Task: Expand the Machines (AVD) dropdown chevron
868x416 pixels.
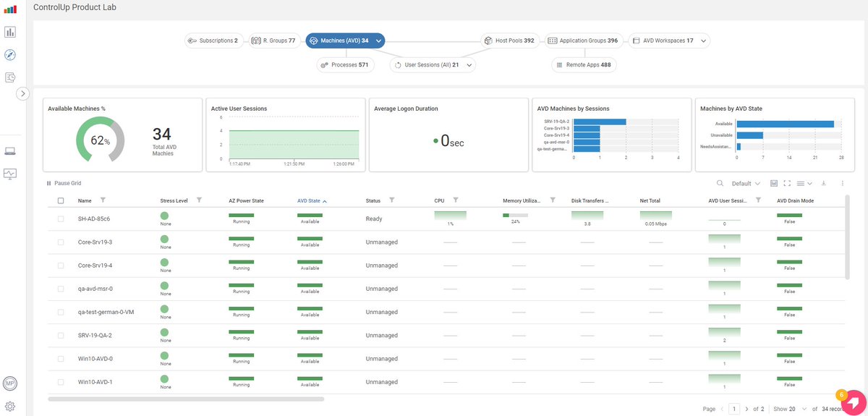Action: point(378,41)
